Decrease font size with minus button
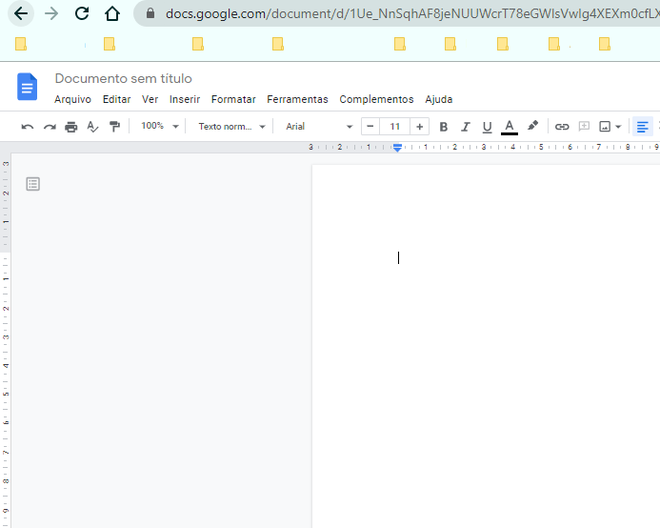 [370, 126]
